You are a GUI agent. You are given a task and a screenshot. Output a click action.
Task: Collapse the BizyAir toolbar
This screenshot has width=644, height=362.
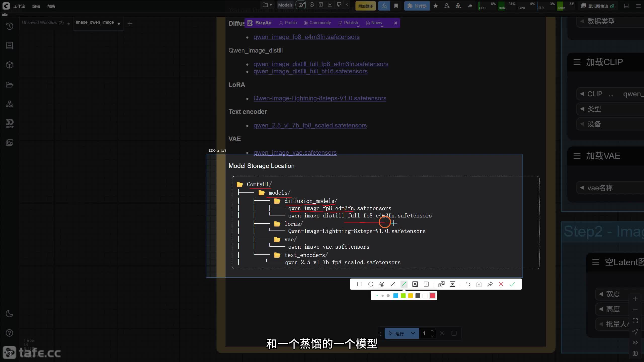(x=395, y=23)
